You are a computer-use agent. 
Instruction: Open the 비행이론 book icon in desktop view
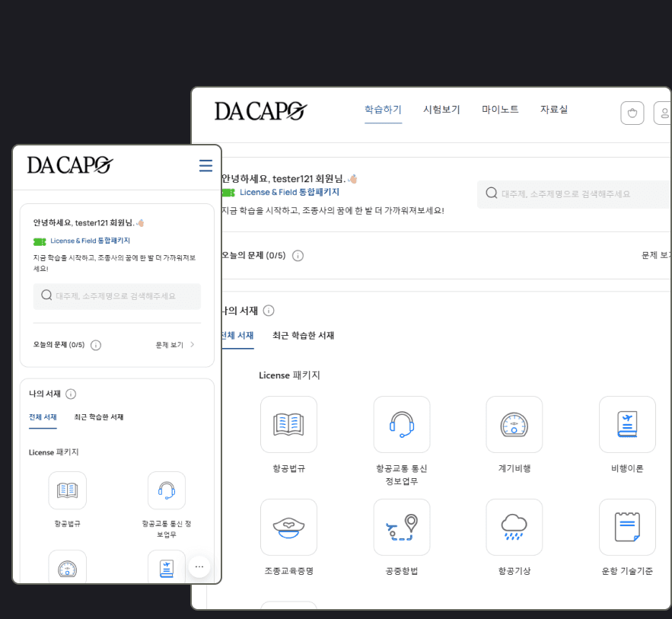coord(626,424)
